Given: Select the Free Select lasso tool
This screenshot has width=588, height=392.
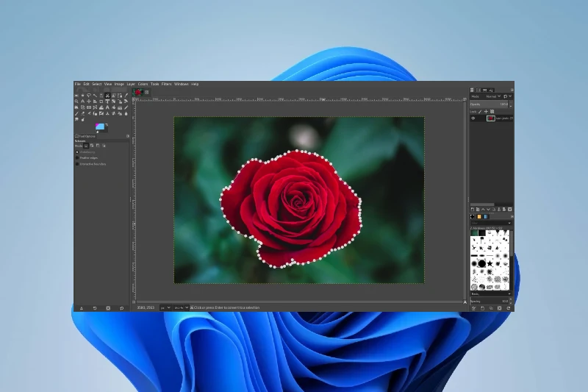Looking at the screenshot, I should [89, 96].
